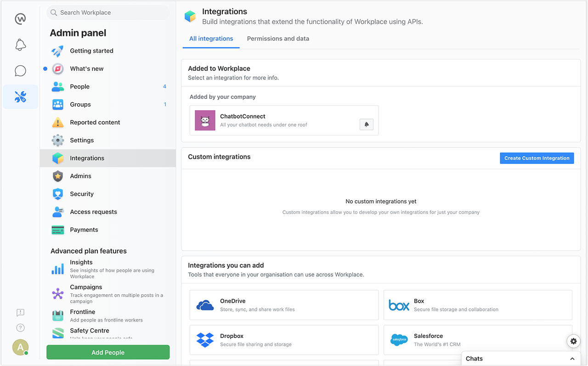Image resolution: width=588 pixels, height=366 pixels.
Task: Open Reported content section
Action: pyautogui.click(x=108, y=123)
